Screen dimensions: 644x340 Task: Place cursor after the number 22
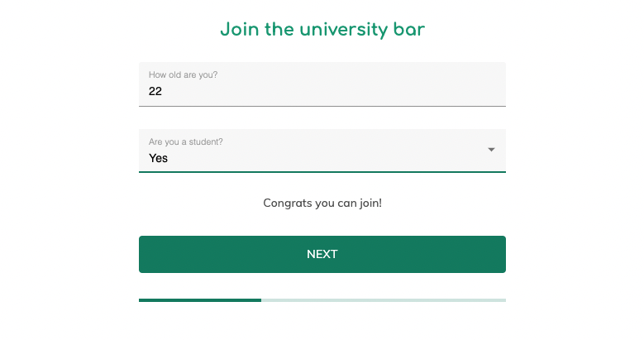[163, 91]
